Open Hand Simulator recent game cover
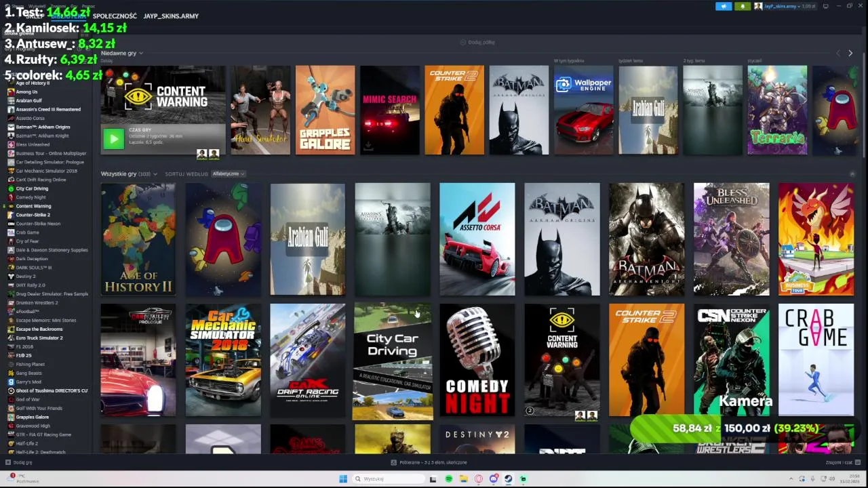The image size is (868, 488). point(260,110)
